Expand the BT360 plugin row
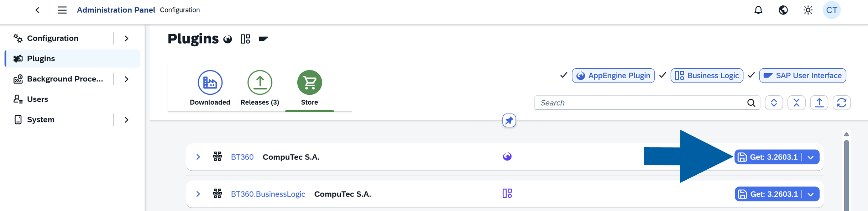The width and height of the screenshot is (868, 211). 198,157
